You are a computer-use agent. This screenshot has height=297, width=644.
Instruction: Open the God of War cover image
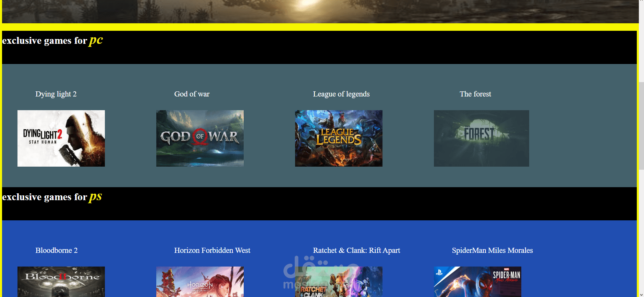200,138
